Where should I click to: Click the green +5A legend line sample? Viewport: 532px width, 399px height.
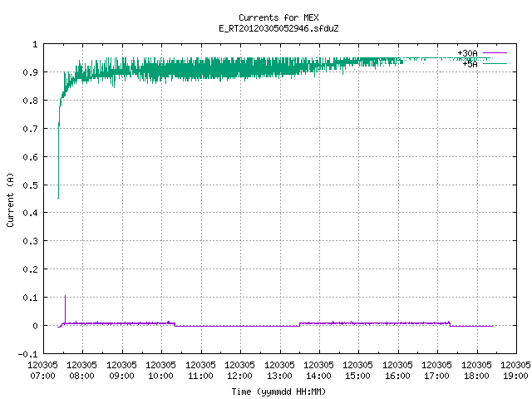point(495,63)
